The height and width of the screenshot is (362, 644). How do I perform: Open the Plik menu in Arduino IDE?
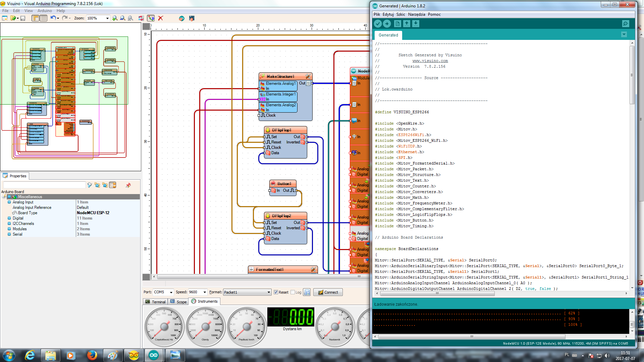(377, 14)
